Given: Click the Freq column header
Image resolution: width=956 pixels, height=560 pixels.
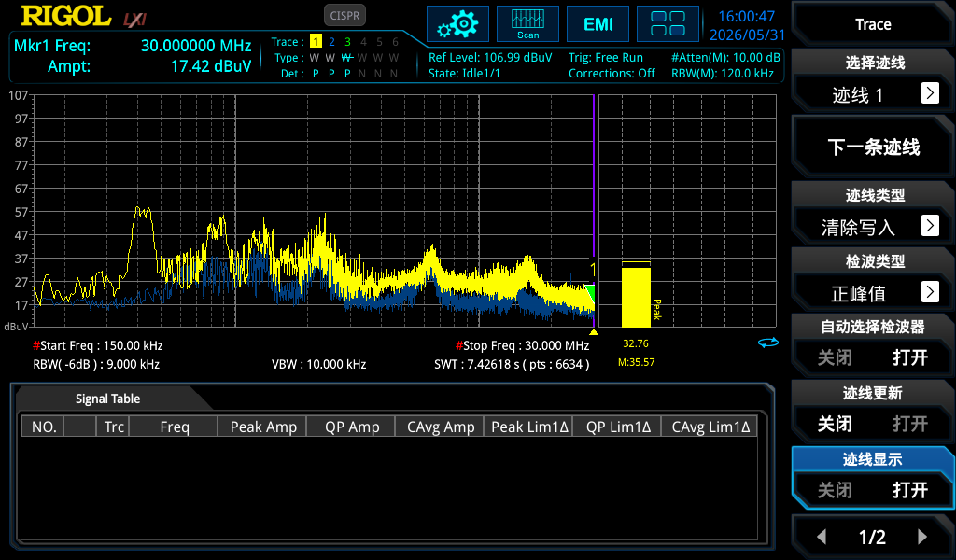Looking at the screenshot, I should click(175, 427).
